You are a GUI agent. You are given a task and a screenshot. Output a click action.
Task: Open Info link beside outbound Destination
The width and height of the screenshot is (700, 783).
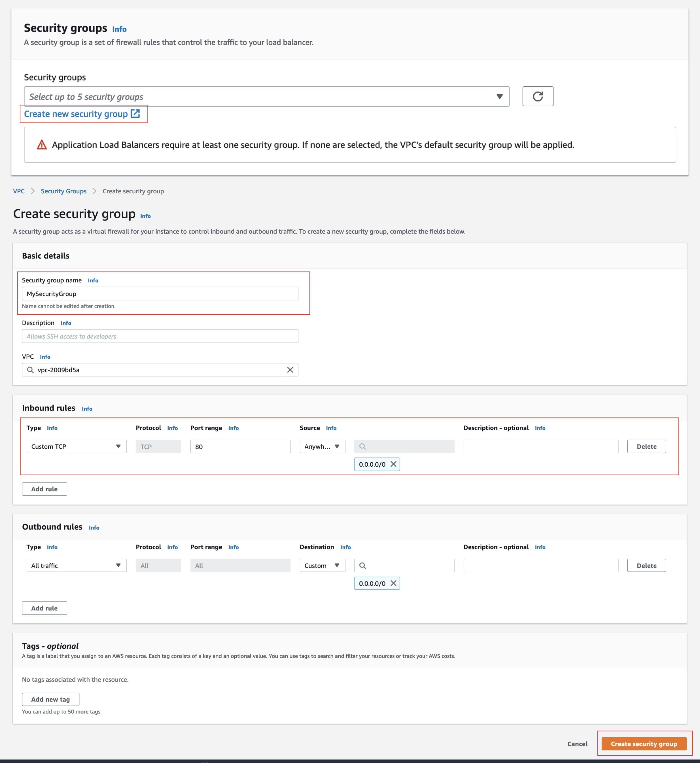coord(345,547)
